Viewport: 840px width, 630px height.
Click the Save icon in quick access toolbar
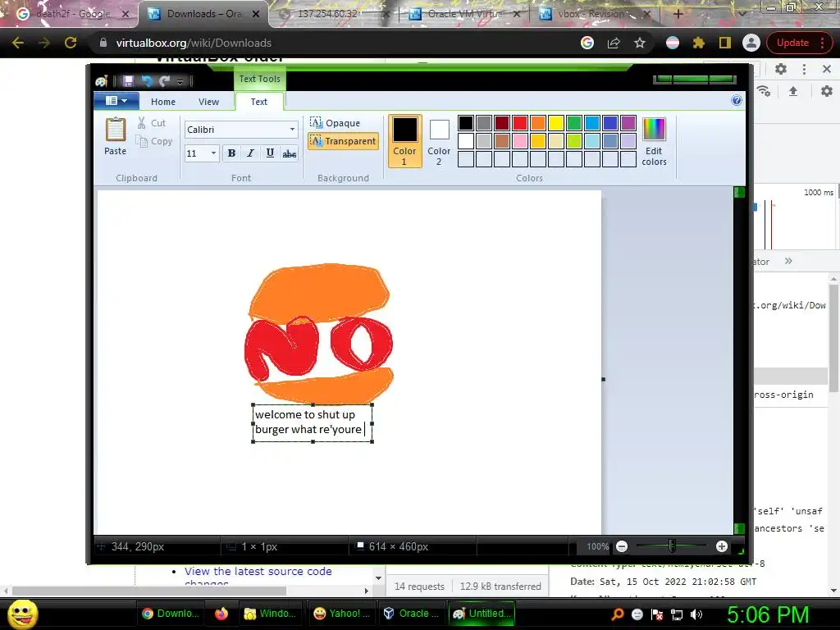pyautogui.click(x=128, y=81)
